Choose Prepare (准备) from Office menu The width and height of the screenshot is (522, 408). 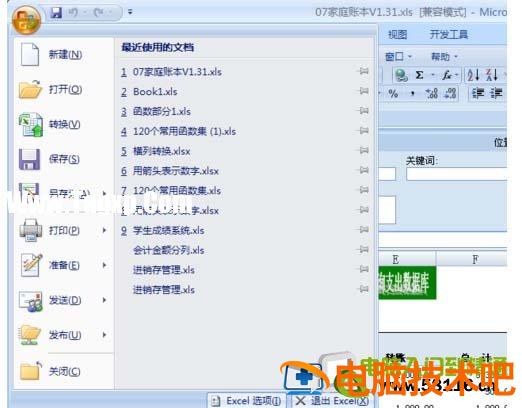coord(64,265)
